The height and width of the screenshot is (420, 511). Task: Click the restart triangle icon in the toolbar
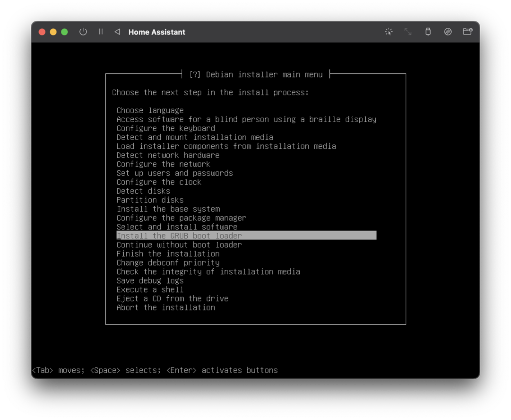[117, 31]
